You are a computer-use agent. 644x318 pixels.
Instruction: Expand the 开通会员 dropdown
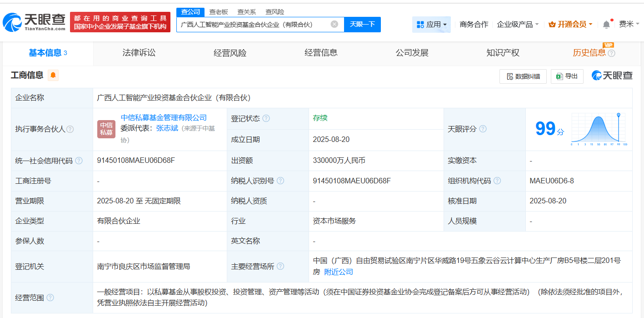(570, 25)
